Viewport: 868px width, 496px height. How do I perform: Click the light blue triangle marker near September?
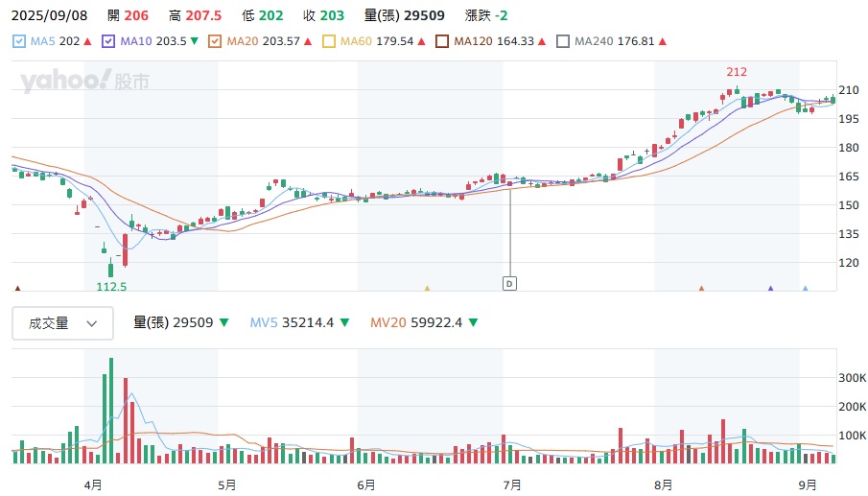pyautogui.click(x=805, y=287)
